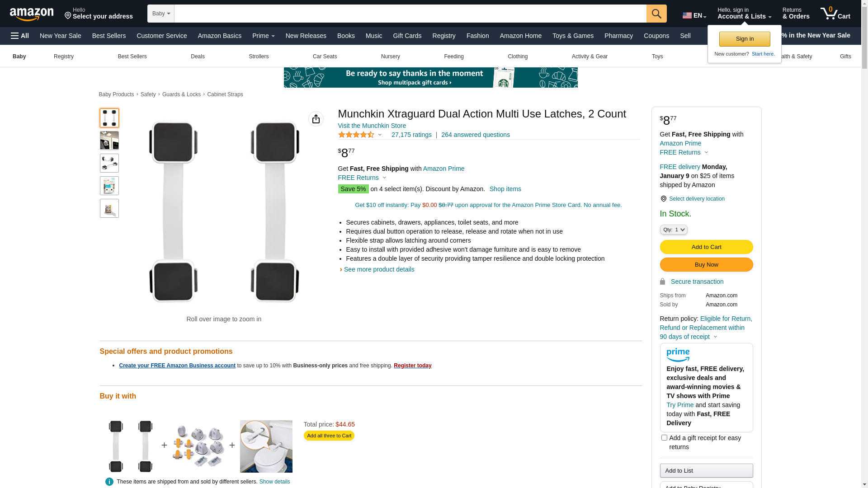
Task: Open the Baby search category dropdown
Action: click(161, 14)
